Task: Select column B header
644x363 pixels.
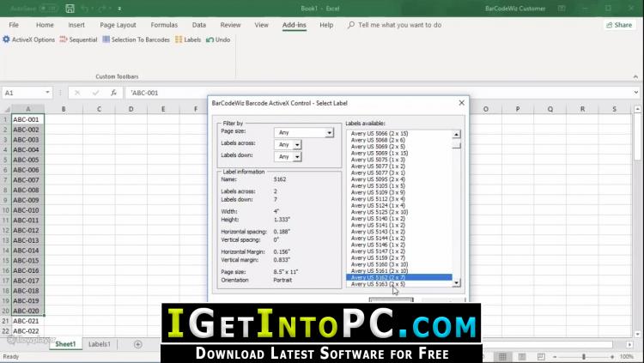Action: [64, 109]
